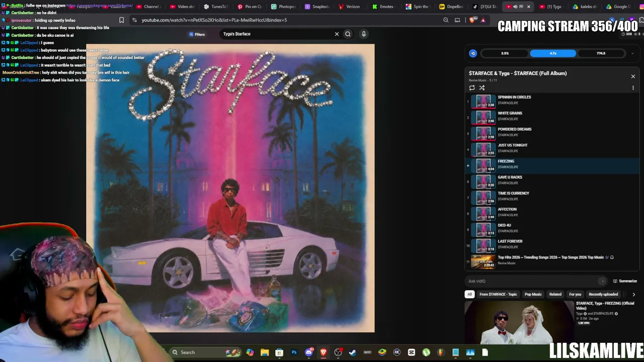The width and height of the screenshot is (644, 362).
Task: Switch to the TunesToT browser tab
Action: (x=216, y=7)
